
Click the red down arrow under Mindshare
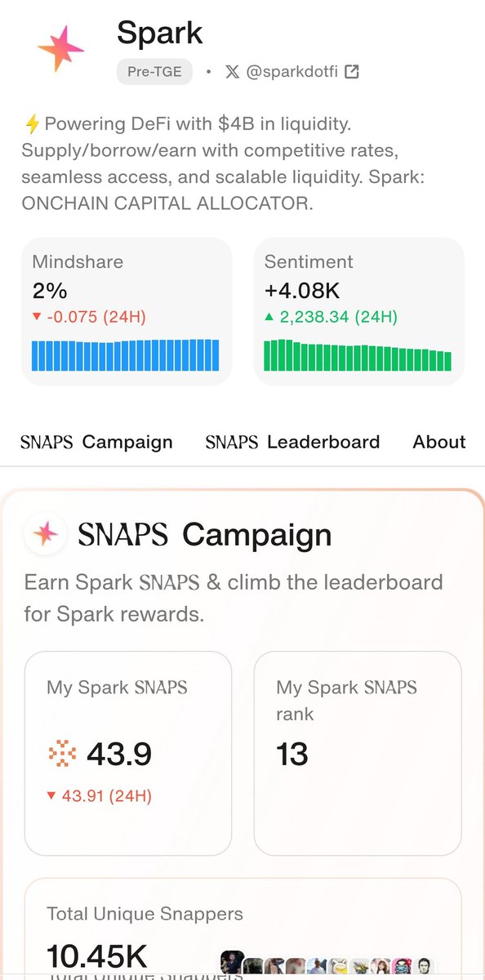click(x=36, y=317)
